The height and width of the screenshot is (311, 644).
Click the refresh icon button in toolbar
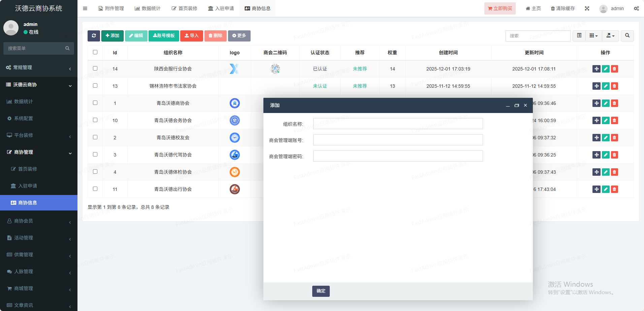click(x=94, y=36)
